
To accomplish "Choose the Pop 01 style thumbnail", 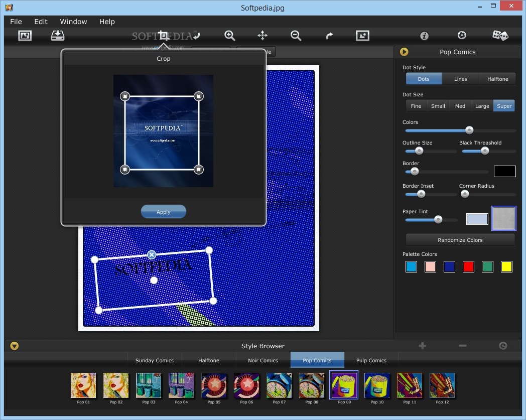I will pyautogui.click(x=83, y=385).
